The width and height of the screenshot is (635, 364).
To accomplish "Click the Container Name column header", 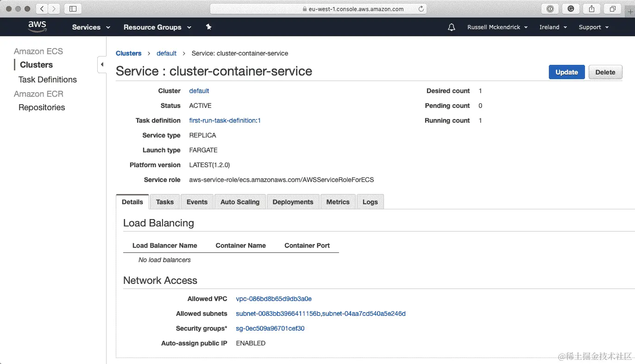I will pyautogui.click(x=241, y=245).
